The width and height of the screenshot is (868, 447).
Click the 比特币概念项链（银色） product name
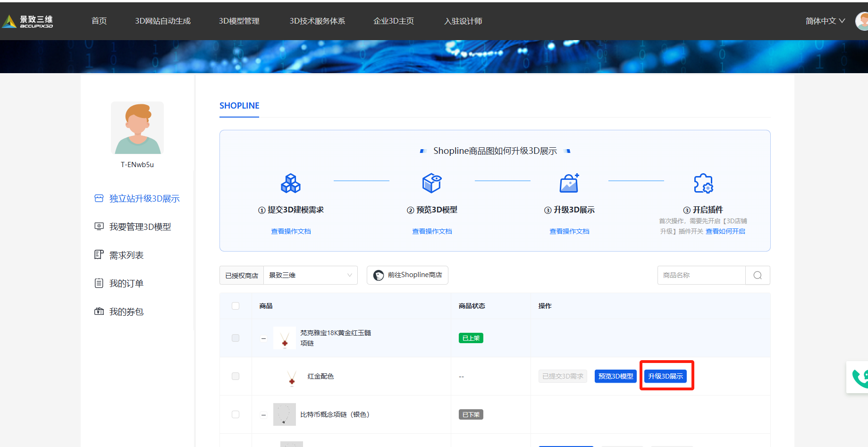(x=335, y=414)
